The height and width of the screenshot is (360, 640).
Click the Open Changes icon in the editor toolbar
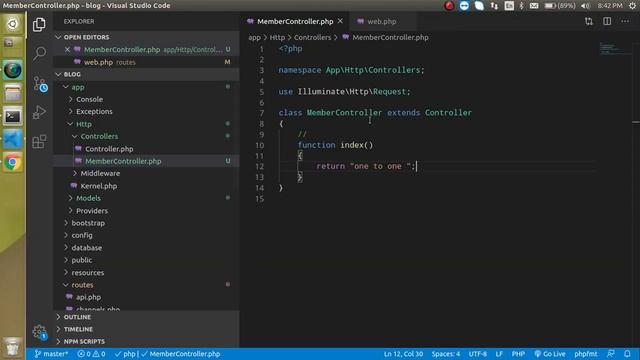589,21
